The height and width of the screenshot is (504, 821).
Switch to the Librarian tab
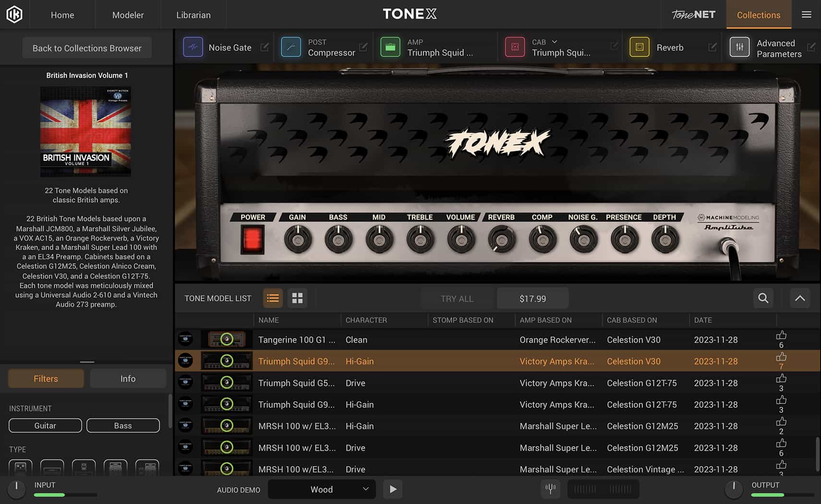193,14
